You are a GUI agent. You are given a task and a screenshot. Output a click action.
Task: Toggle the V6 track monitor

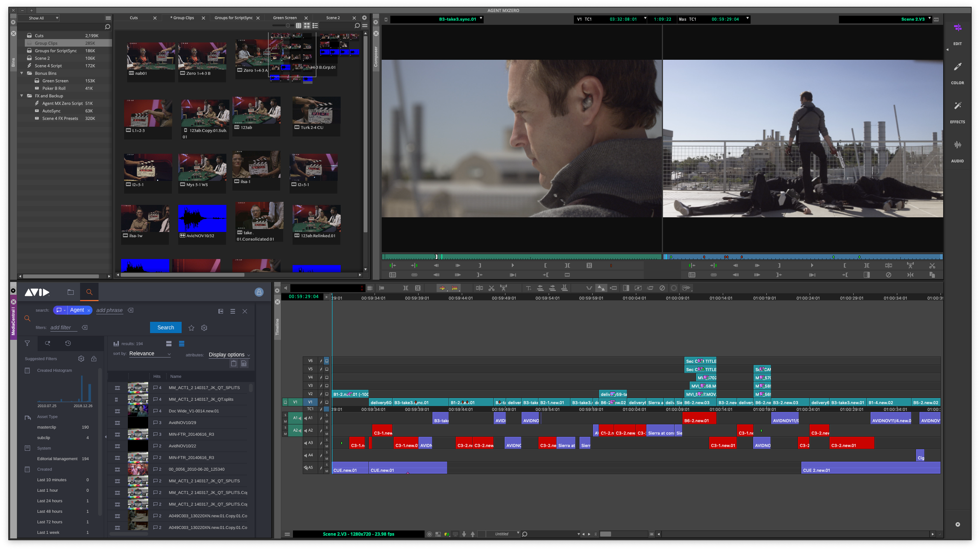(x=326, y=361)
